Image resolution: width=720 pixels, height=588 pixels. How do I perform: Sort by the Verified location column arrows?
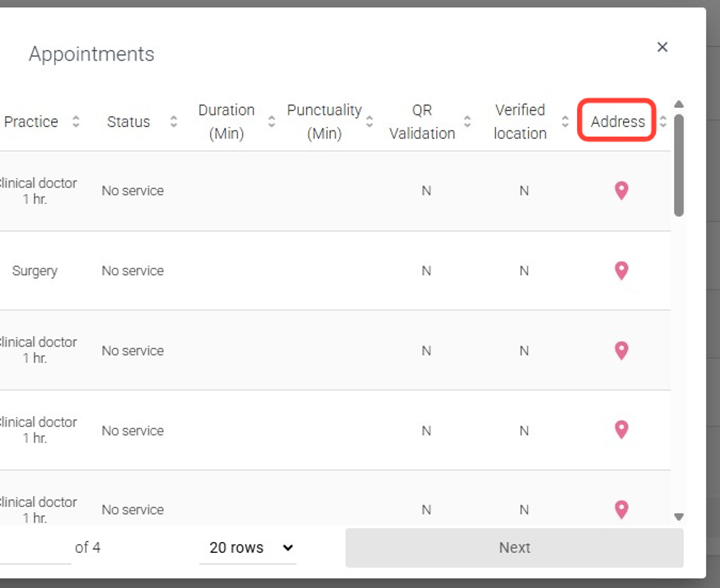tap(565, 122)
